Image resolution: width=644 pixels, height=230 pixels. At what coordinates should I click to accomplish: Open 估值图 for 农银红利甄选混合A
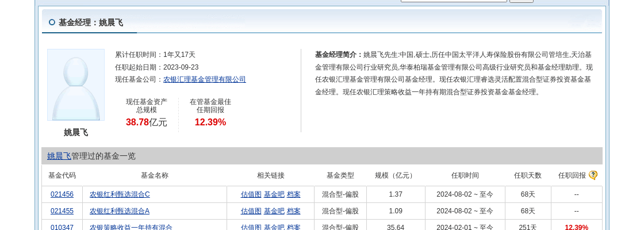251,211
